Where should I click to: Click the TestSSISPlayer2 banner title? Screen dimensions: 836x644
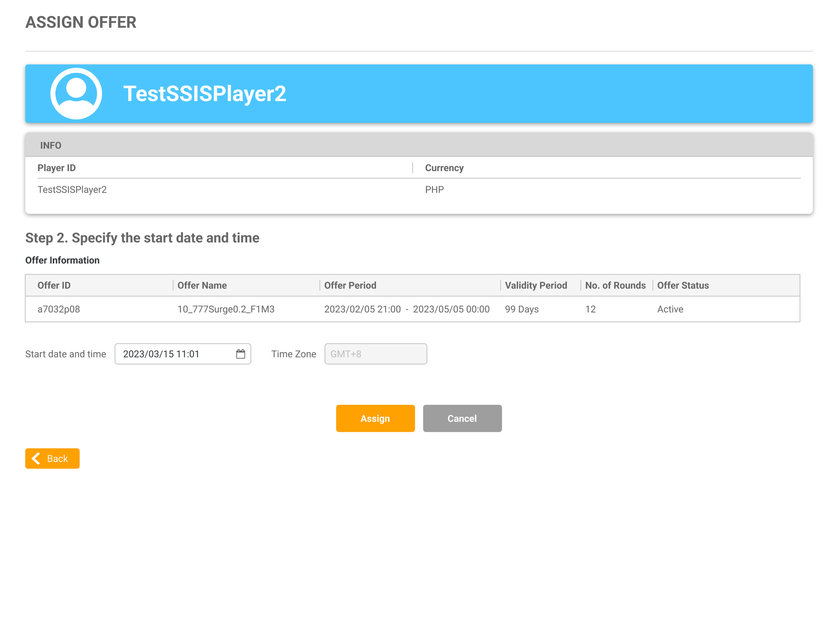(205, 94)
